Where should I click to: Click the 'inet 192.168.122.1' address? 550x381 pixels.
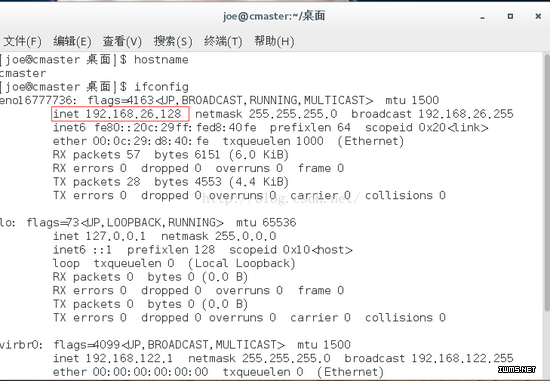(113, 359)
